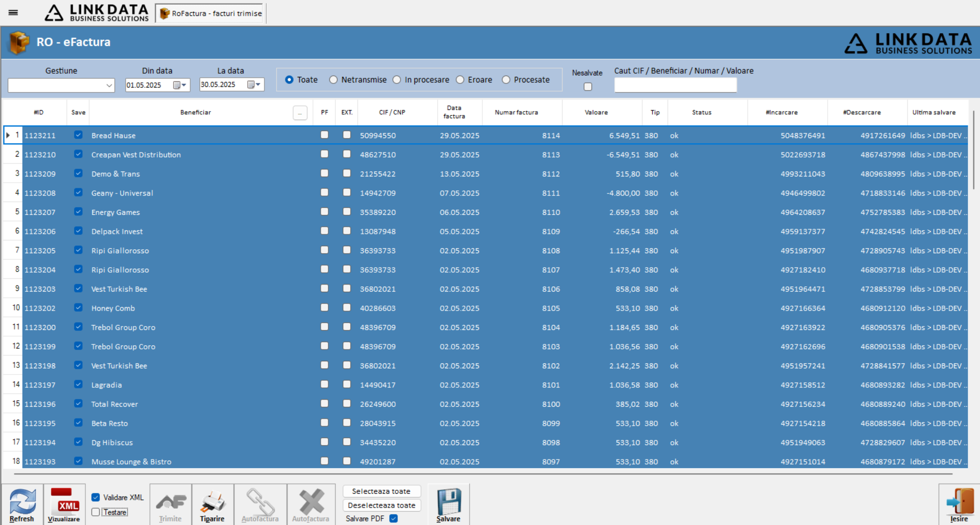Click the Trimite send icon
The width and height of the screenshot is (980, 525).
[170, 505]
